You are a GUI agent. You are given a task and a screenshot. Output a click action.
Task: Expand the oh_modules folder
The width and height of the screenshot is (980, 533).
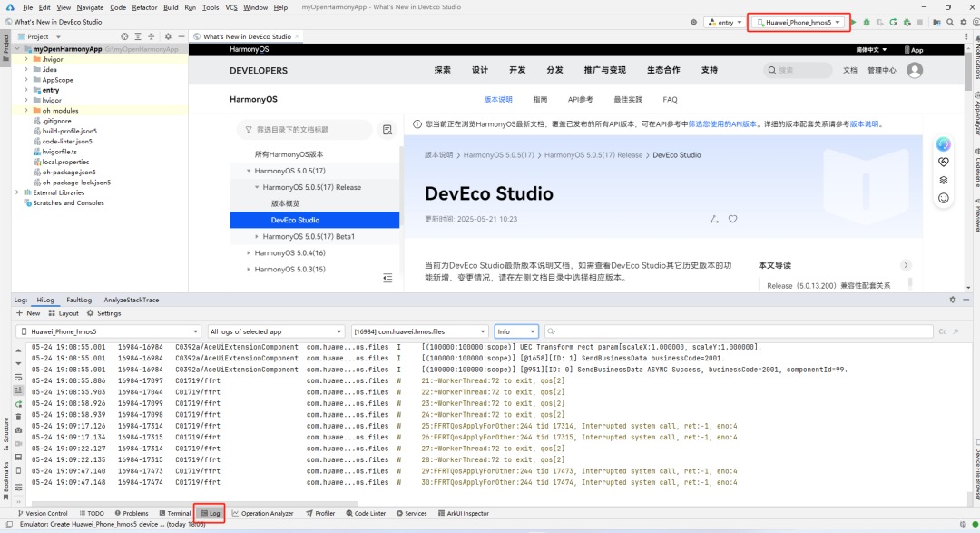[x=26, y=111]
